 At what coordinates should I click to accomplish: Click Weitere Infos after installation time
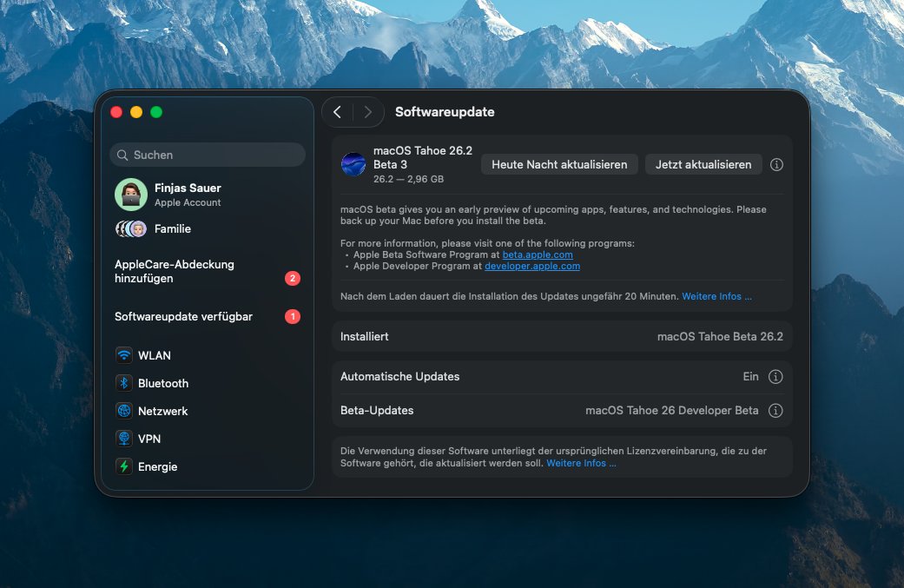716,296
